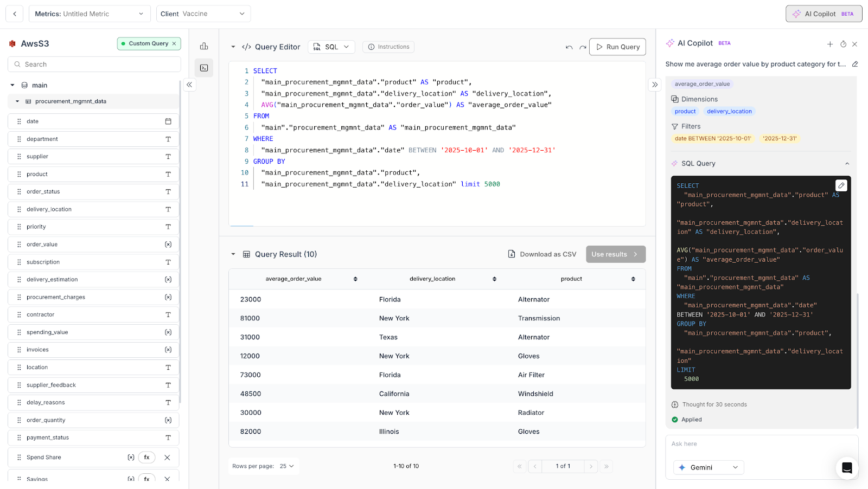Viewport: 868px width, 489px height.
Task: Toggle the AI Copilot BETA button
Action: 824,14
